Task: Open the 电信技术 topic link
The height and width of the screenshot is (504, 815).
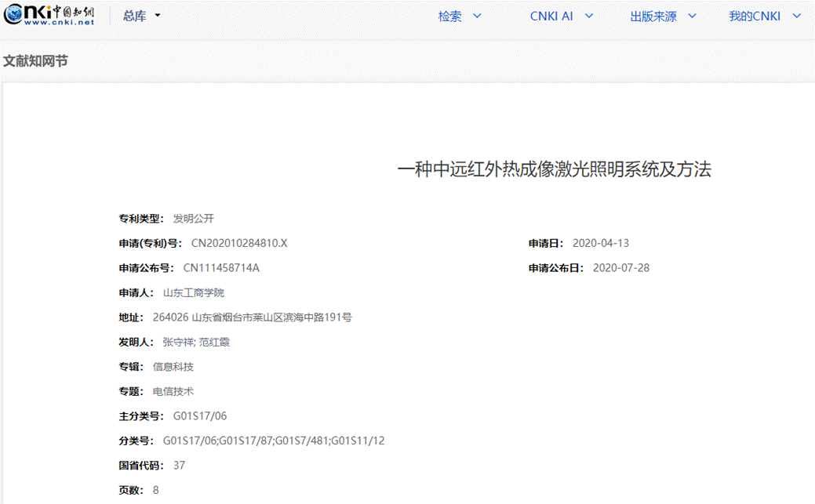Action: pos(173,392)
